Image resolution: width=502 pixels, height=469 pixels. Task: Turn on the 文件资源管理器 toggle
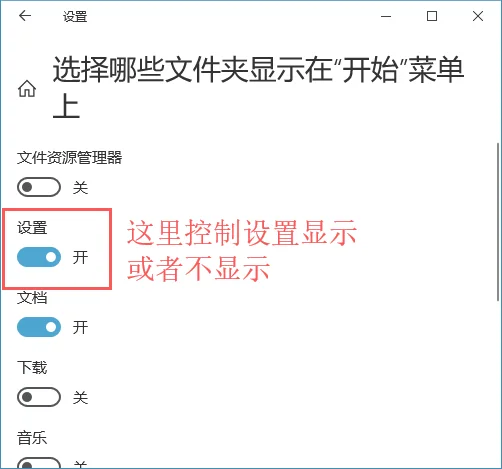click(x=39, y=187)
